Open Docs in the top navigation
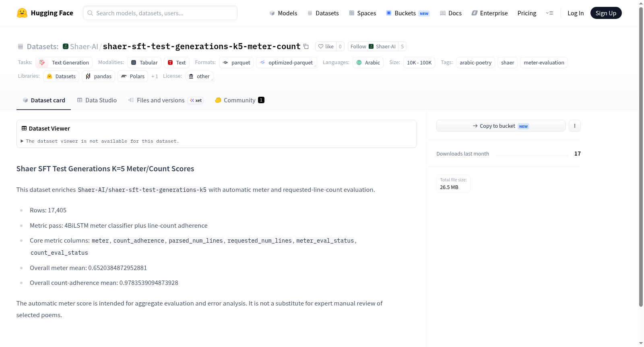 click(451, 13)
